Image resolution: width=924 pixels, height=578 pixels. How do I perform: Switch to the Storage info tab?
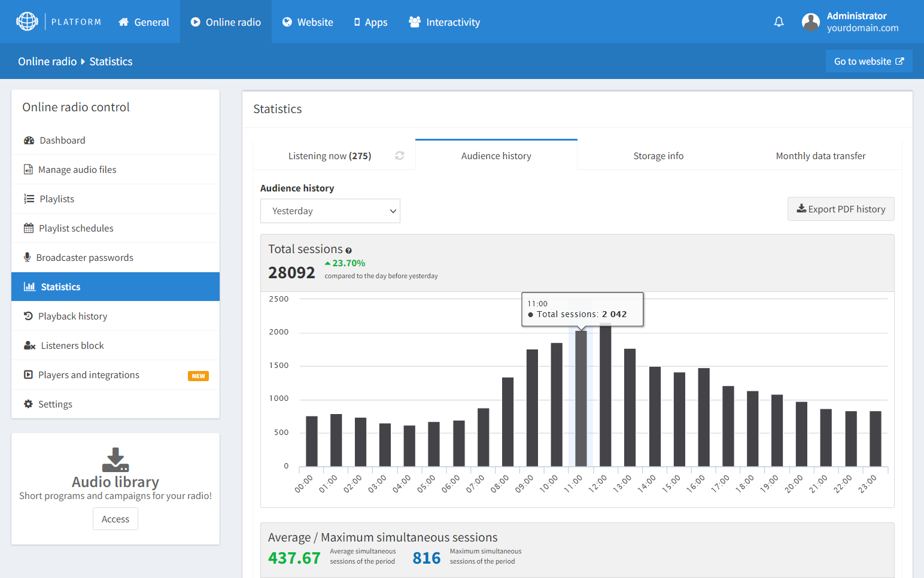click(658, 155)
